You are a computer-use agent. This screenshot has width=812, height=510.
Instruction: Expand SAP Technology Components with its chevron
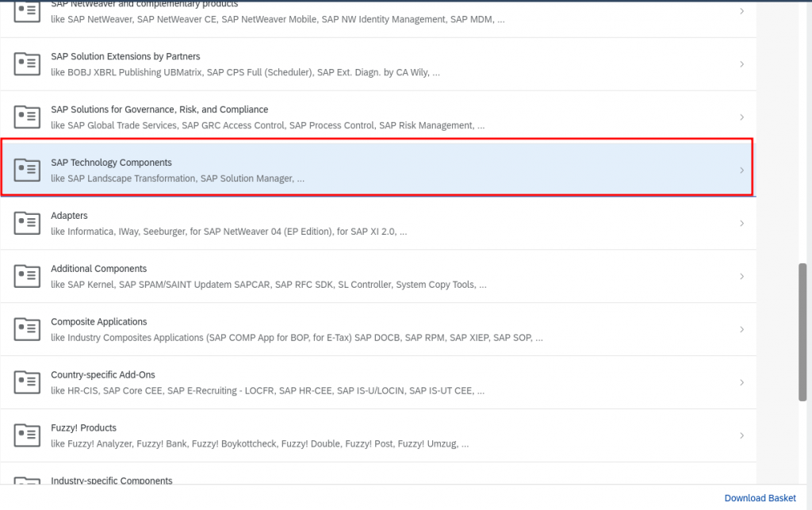[x=741, y=170]
